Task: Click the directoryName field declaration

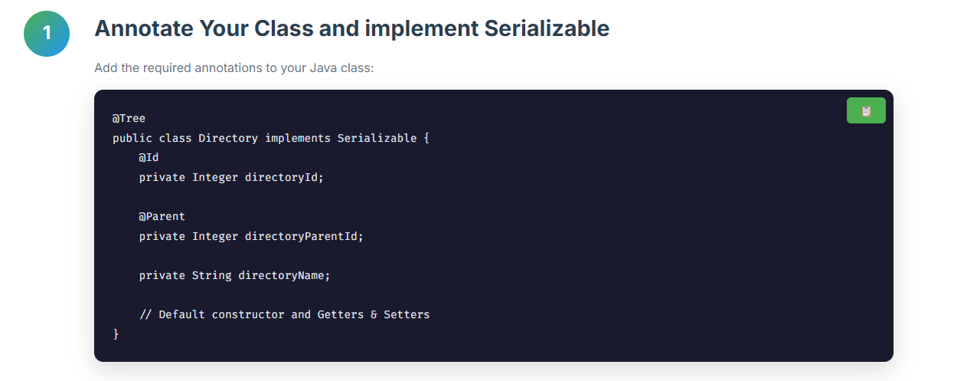Action: (234, 275)
